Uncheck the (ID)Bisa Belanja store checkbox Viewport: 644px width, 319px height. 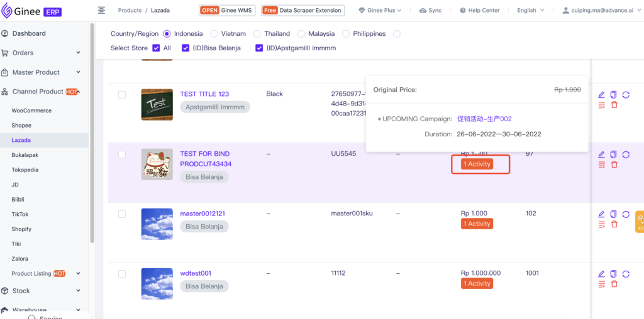tap(186, 48)
